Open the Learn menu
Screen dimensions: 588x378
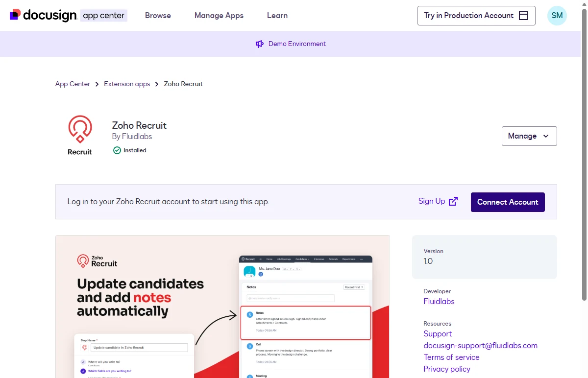pos(277,16)
